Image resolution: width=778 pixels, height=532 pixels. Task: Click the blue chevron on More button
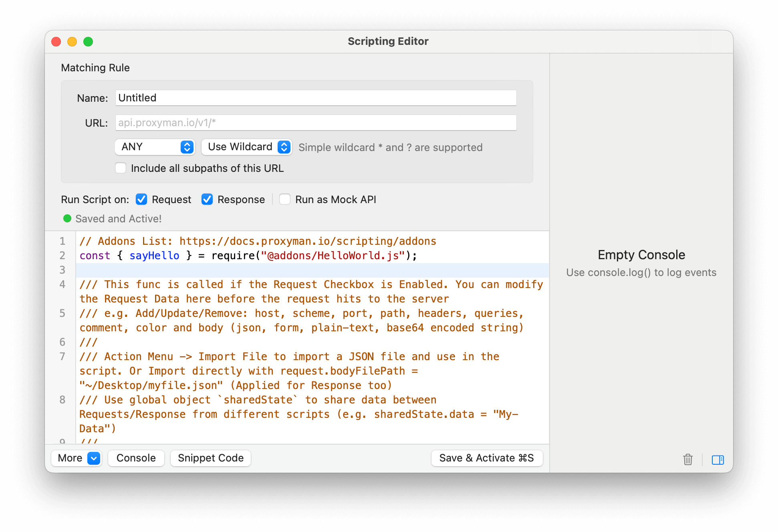pyautogui.click(x=94, y=458)
